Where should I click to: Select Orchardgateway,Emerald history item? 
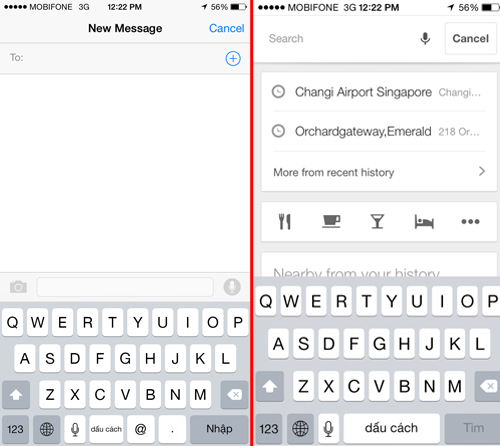click(379, 131)
